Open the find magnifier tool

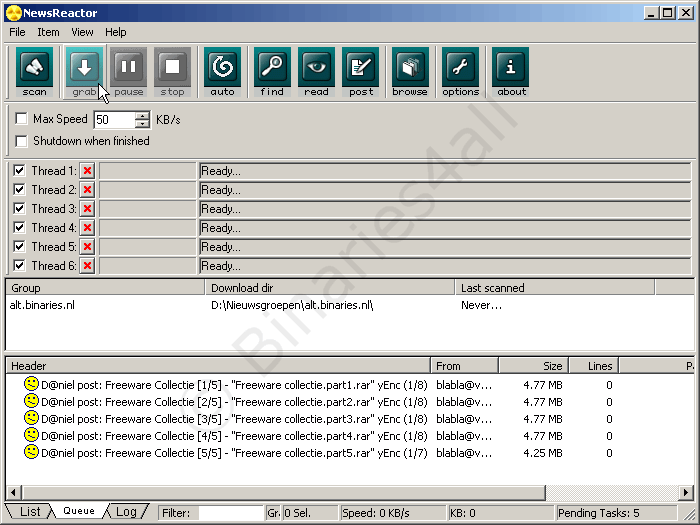click(272, 71)
